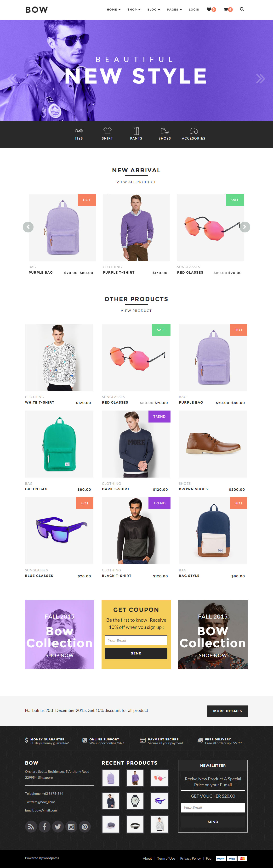Image resolution: width=273 pixels, height=868 pixels.
Task: Go to next slide in hero banner
Action: (260, 79)
